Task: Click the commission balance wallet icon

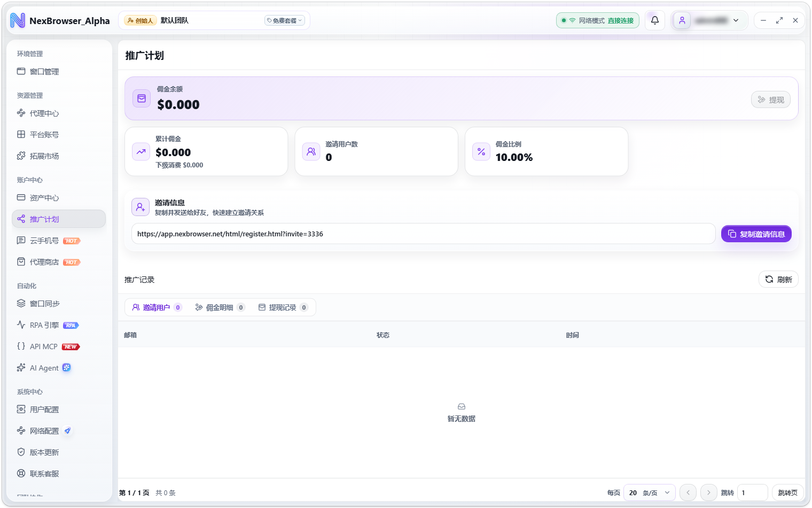Action: (142, 98)
